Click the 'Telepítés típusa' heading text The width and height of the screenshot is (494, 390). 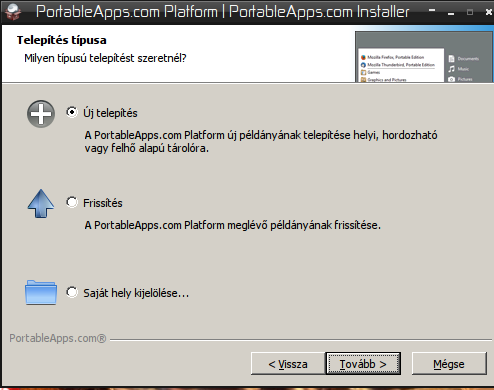62,40
